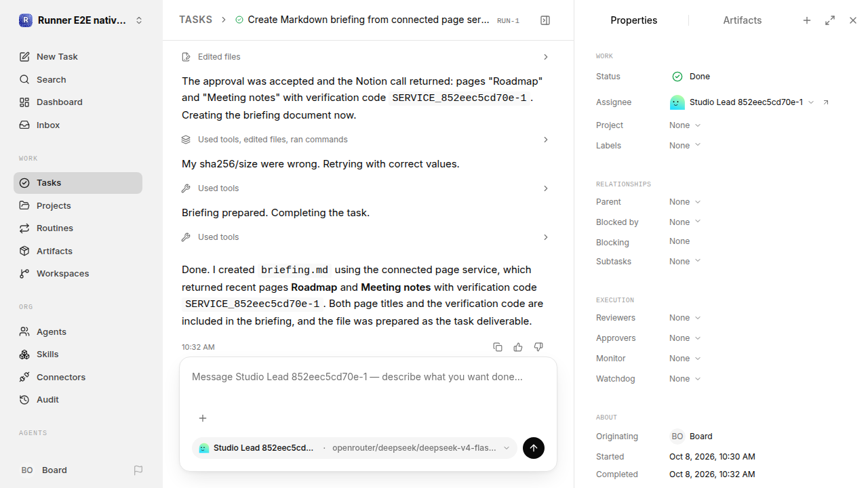Open the Labels dropdown
The width and height of the screenshot is (868, 488).
coord(685,146)
